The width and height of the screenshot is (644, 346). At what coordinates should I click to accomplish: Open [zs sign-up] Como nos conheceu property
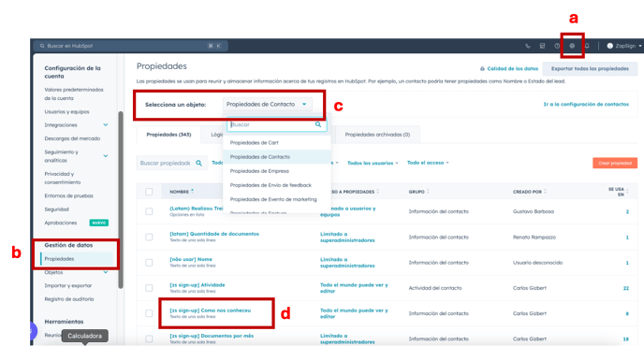tap(211, 310)
